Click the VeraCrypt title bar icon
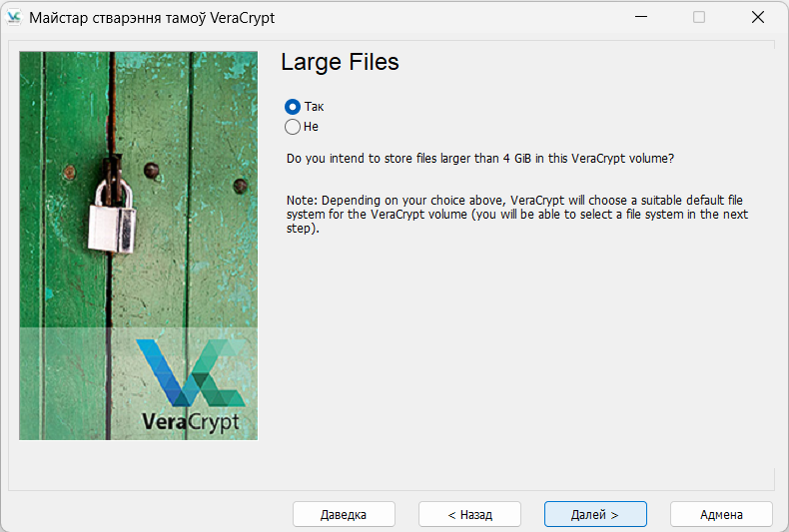Screen dimensions: 789x532 (x=14, y=18)
